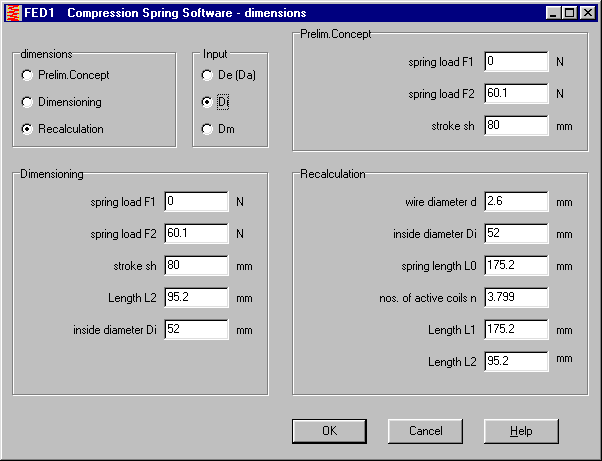The image size is (602, 461).
Task: Click the wire diameter d field
Action: point(515,201)
